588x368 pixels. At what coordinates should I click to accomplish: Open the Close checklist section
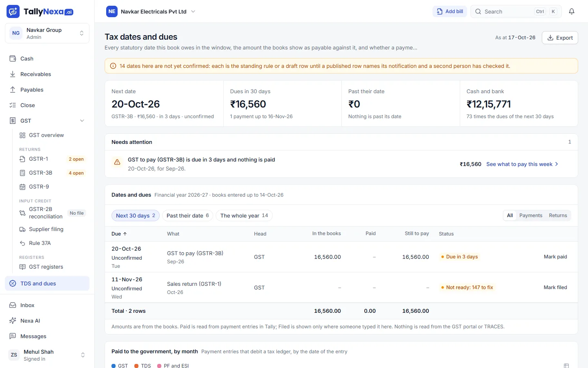47,105
